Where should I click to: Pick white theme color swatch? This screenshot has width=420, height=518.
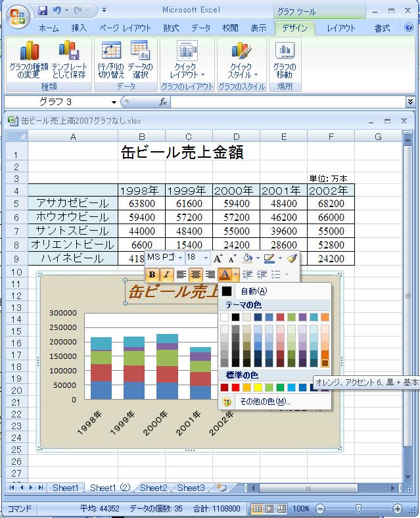(x=224, y=317)
